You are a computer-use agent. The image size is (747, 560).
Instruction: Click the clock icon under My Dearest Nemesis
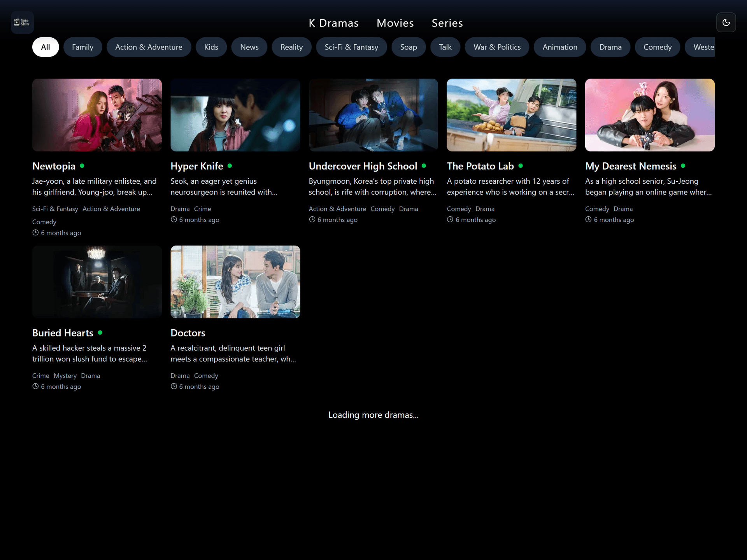(588, 219)
